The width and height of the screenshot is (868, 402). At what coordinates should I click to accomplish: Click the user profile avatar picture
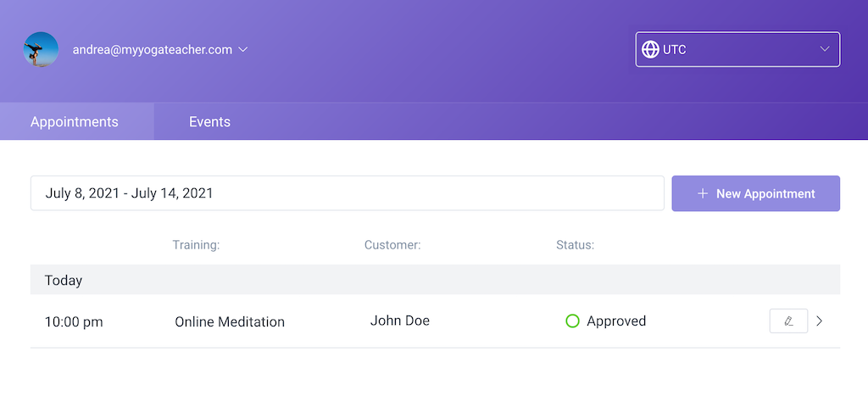(x=41, y=49)
